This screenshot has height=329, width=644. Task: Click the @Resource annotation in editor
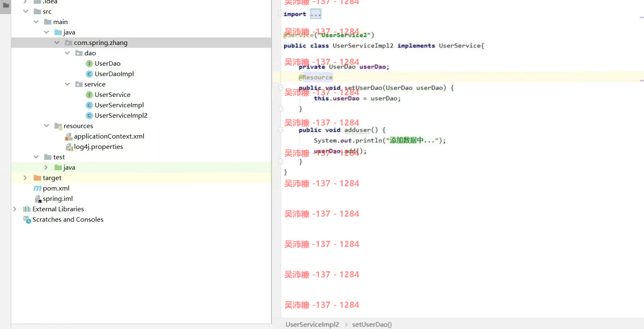316,77
